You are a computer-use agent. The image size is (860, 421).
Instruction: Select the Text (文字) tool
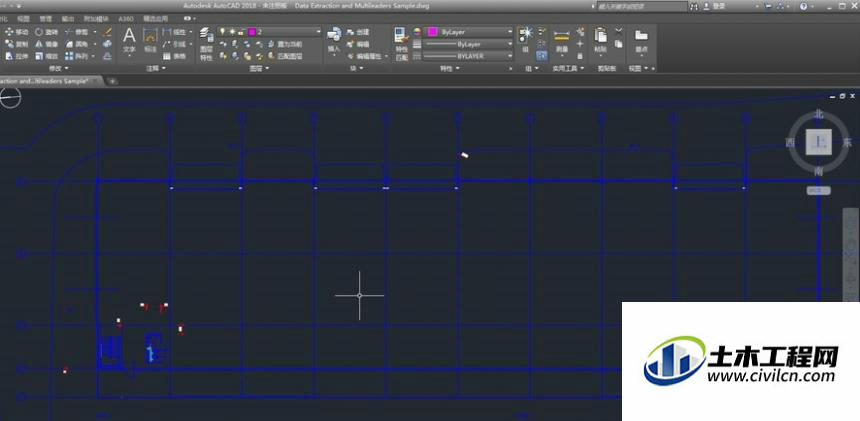tap(129, 42)
